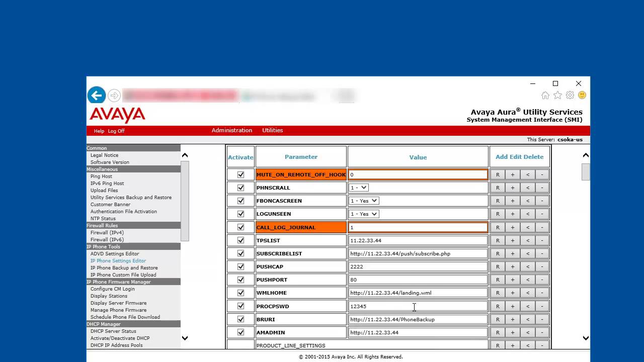Click < button in PROCPSWD row
Screen dimensions: 644x362
(x=528, y=306)
